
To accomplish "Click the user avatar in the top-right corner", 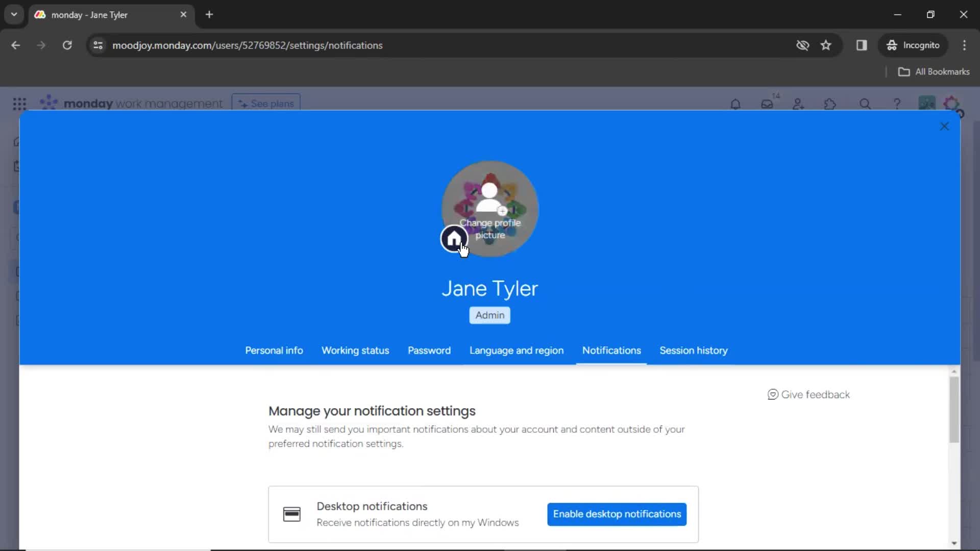I will click(x=952, y=105).
